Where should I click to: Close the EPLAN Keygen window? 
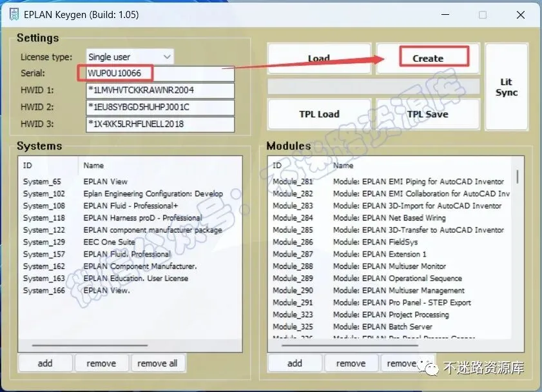point(521,15)
